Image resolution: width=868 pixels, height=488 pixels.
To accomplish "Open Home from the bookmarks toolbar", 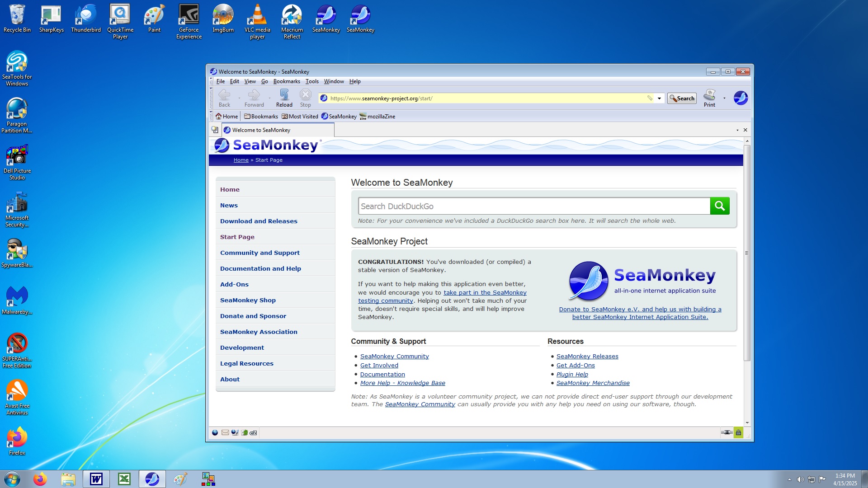I will click(226, 117).
